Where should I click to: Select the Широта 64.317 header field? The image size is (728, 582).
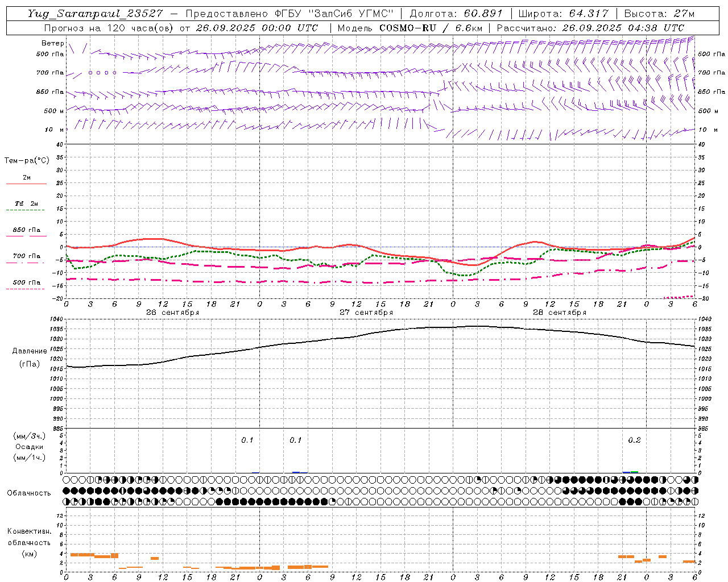(x=564, y=14)
